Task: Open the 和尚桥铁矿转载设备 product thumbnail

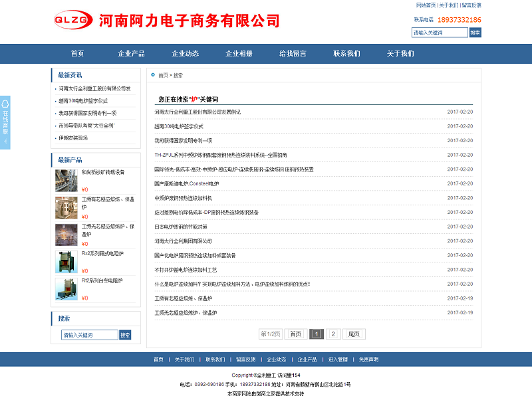Action: pyautogui.click(x=66, y=181)
